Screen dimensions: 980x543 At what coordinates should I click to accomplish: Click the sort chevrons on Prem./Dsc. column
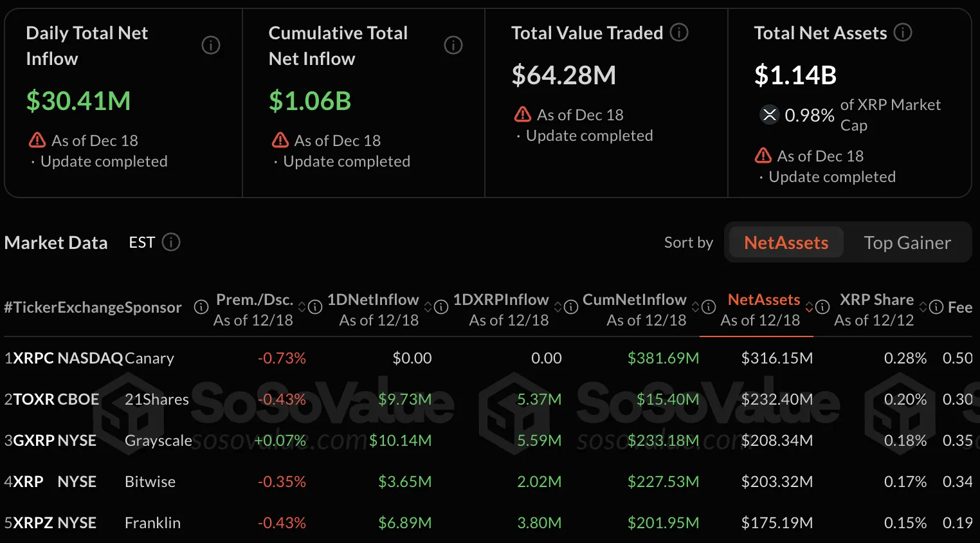pyautogui.click(x=301, y=308)
